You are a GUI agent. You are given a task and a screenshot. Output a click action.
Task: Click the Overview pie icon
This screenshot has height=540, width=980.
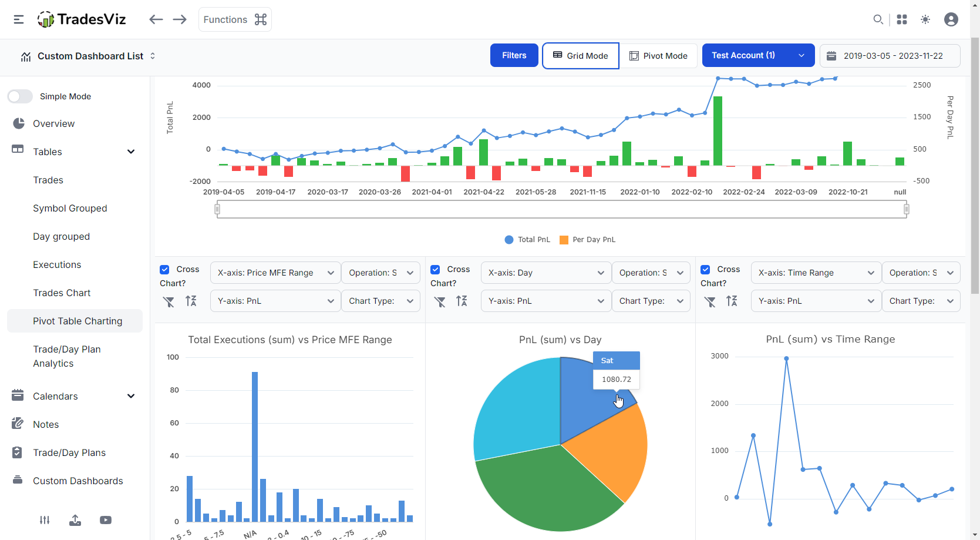tap(19, 123)
